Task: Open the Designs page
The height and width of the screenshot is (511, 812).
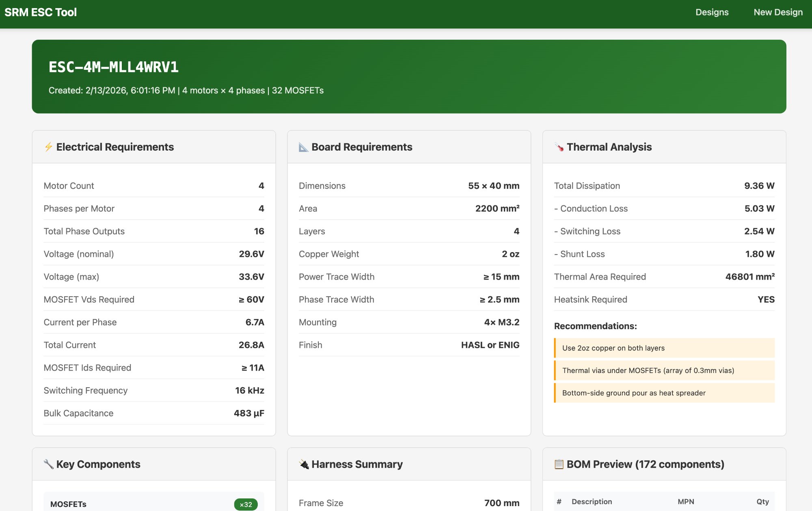Action: [712, 12]
